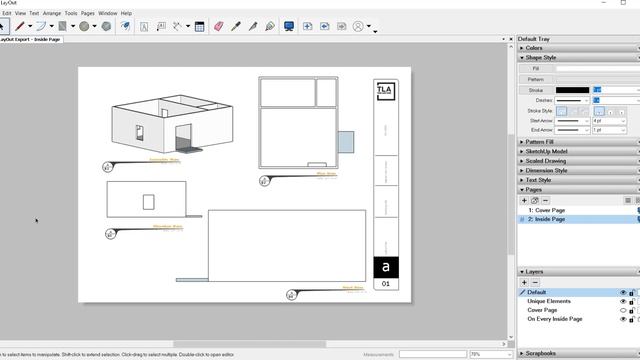Open the Dashes style dropdown
This screenshot has height=360, width=640.
click(x=572, y=100)
